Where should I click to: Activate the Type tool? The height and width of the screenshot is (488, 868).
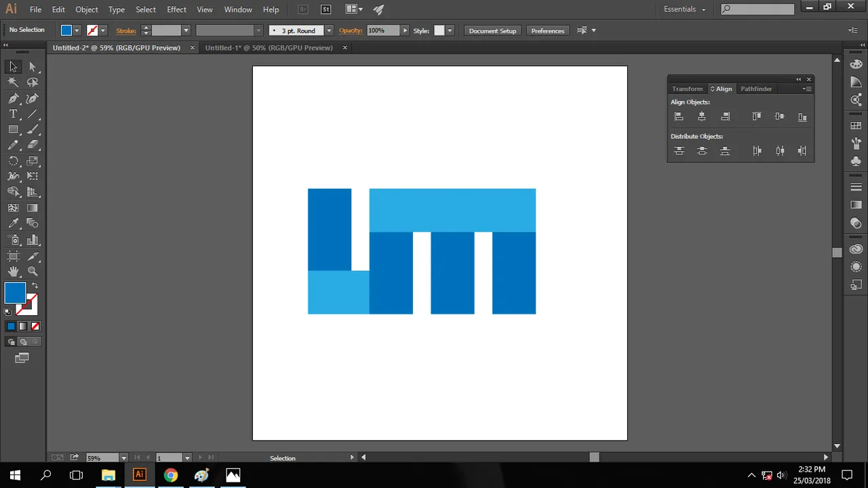point(13,114)
